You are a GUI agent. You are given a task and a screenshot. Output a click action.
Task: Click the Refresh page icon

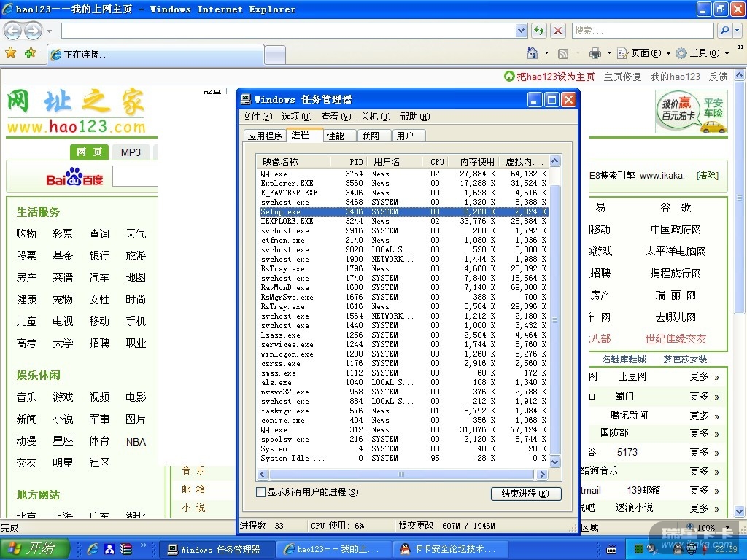(539, 31)
